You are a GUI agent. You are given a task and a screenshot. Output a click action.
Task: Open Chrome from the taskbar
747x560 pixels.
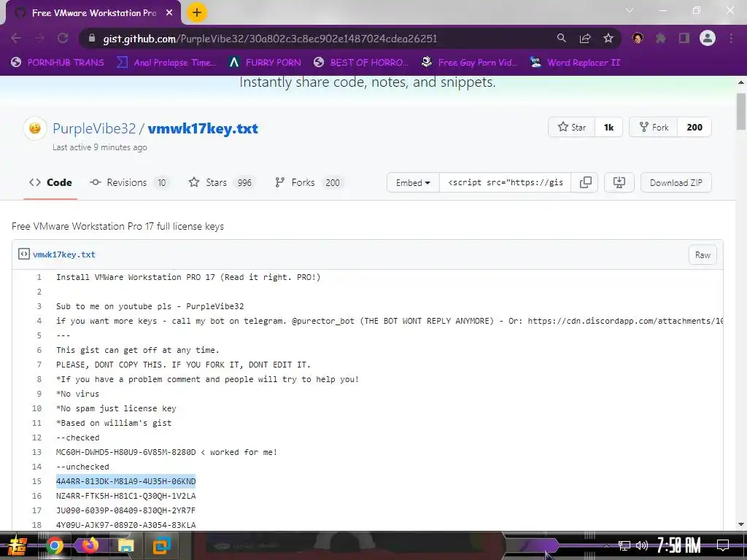click(54, 545)
